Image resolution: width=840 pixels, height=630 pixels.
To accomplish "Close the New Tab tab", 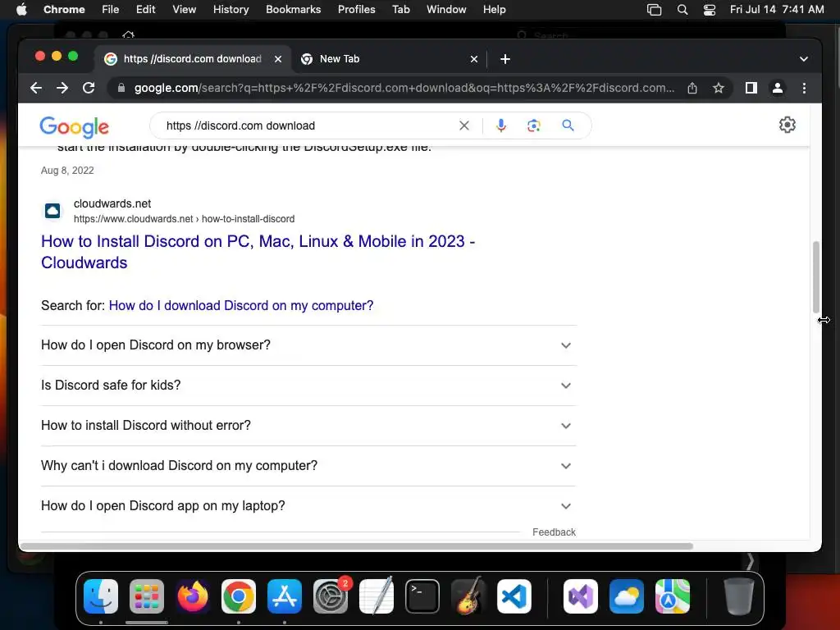I will 473,59.
